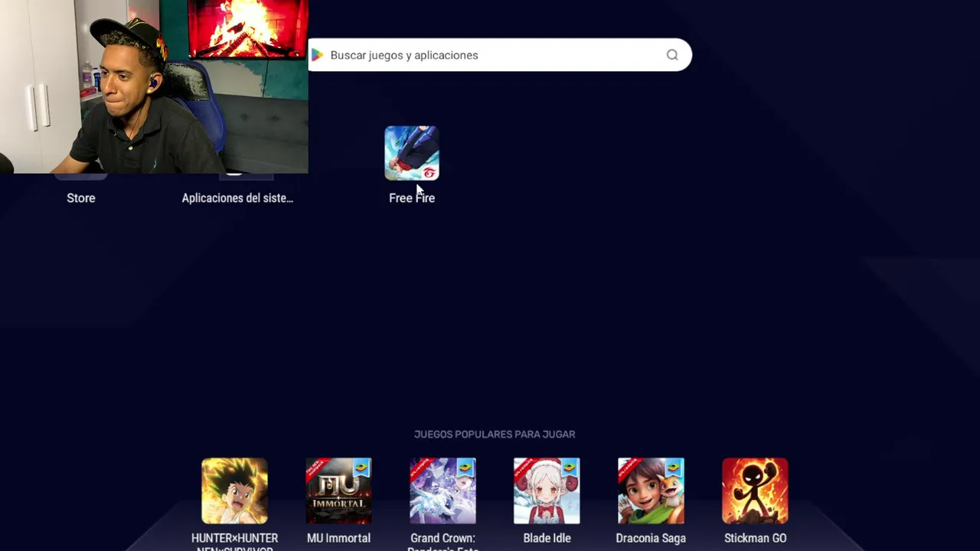Open the Grand Crown game icon

coord(443,491)
